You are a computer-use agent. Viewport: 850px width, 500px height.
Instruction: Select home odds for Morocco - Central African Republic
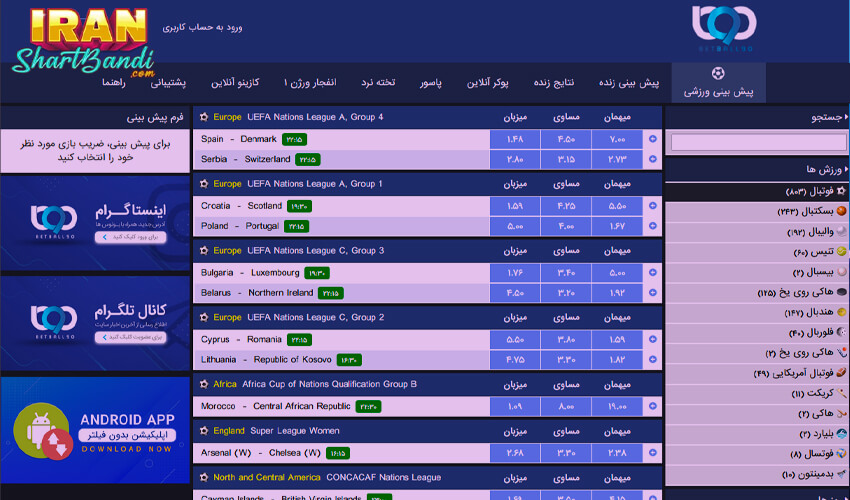click(x=514, y=406)
